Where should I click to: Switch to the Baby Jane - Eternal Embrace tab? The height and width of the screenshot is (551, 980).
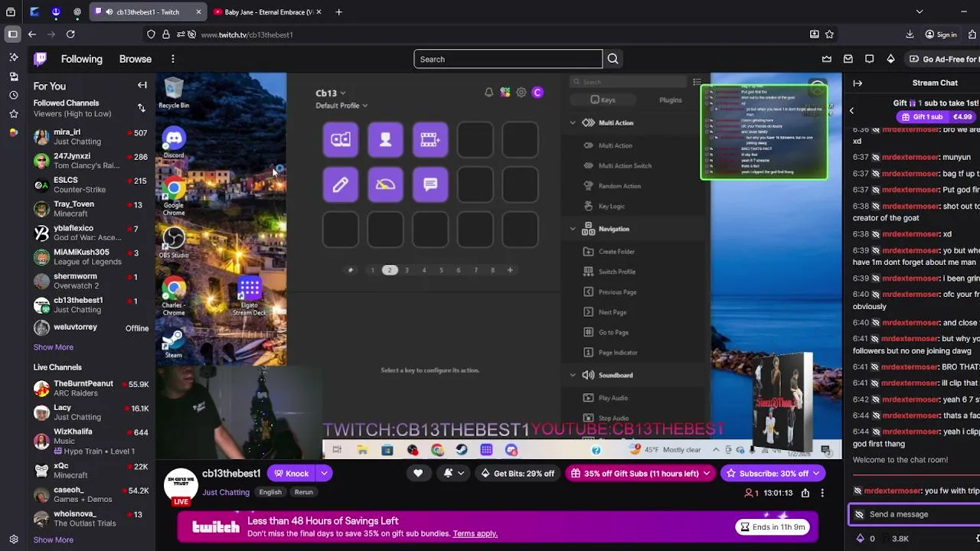tap(268, 11)
